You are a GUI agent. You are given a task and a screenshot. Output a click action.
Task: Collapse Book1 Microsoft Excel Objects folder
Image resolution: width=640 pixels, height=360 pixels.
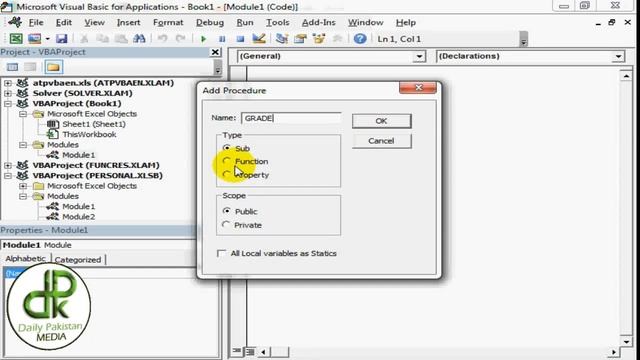pos(23,114)
